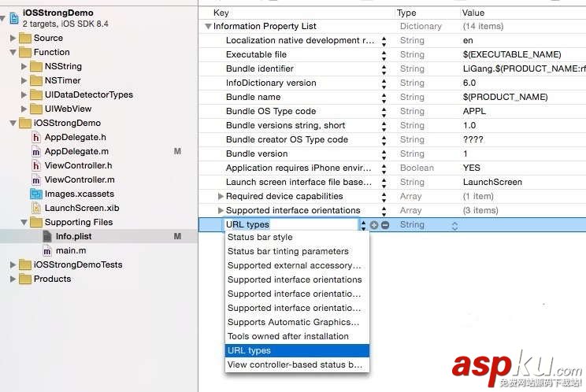This screenshot has width=586, height=392.
Task: Click the key stepper for Bundle version
Action: 384,154
